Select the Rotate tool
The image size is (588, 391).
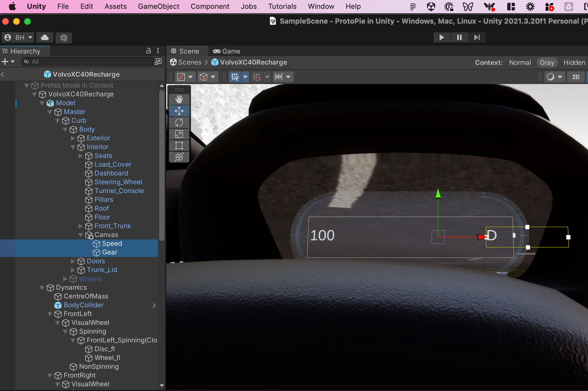coord(179,122)
